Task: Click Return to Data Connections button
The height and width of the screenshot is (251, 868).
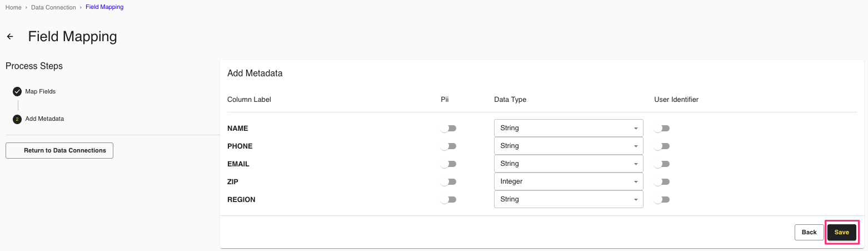Action: [x=59, y=150]
